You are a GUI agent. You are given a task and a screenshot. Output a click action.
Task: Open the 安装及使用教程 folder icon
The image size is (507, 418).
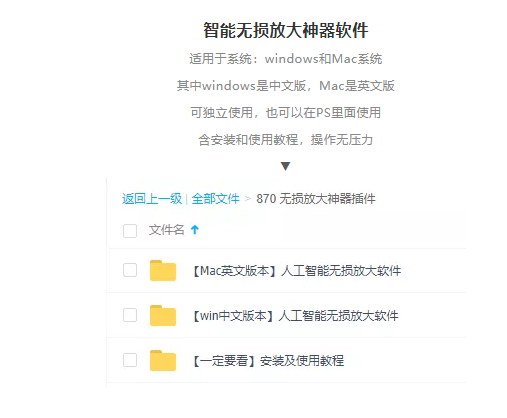click(163, 360)
